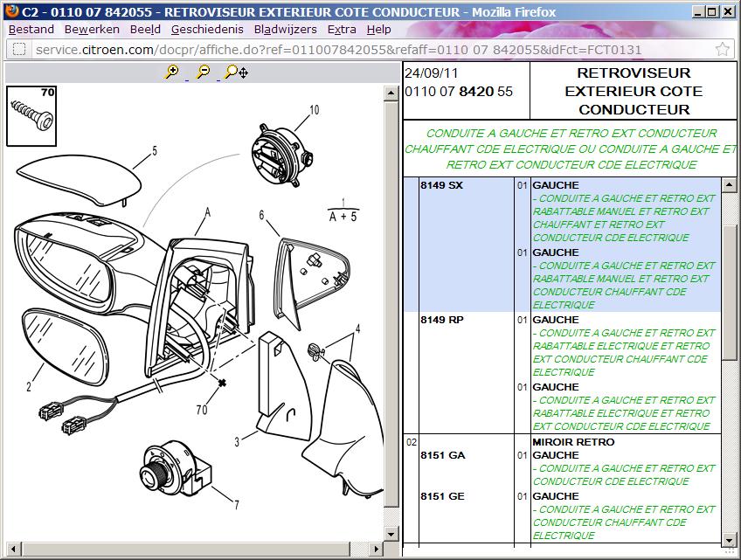The height and width of the screenshot is (560, 741).
Task: Click diagram scroll up arrow
Action: click(391, 93)
